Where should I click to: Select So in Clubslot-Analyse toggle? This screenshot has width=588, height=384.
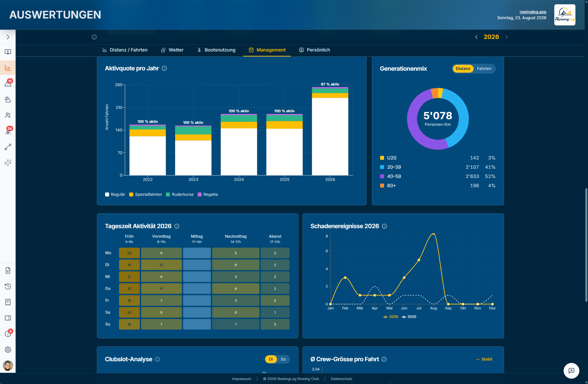(x=283, y=359)
